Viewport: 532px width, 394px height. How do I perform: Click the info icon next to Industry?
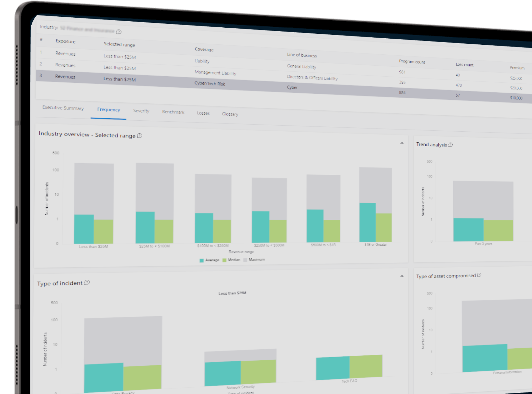click(x=119, y=32)
